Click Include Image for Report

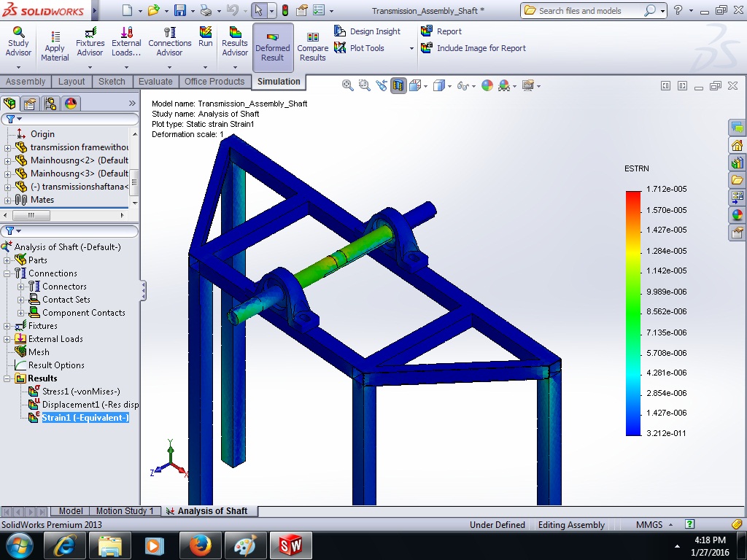(473, 48)
